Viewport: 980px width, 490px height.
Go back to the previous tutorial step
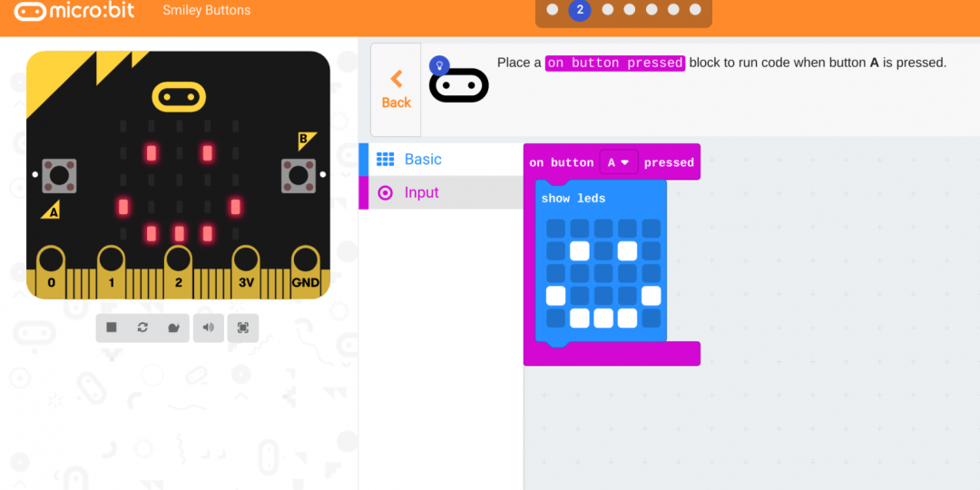tap(397, 90)
